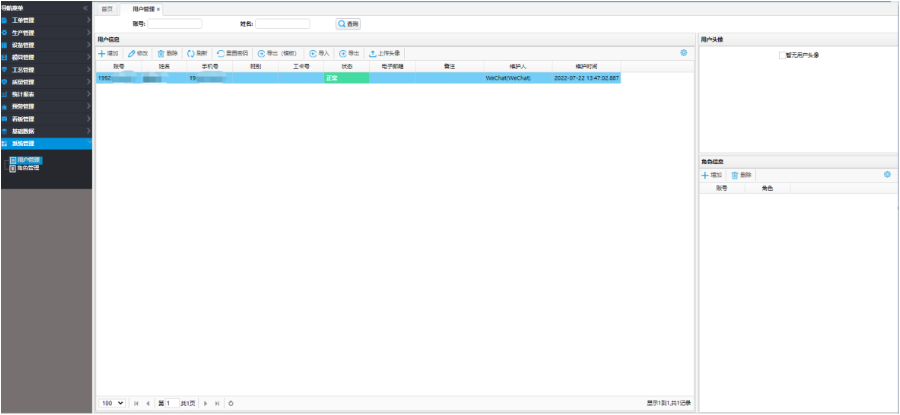Open role info panel settings gear
The height and width of the screenshot is (415, 900).
point(887,174)
